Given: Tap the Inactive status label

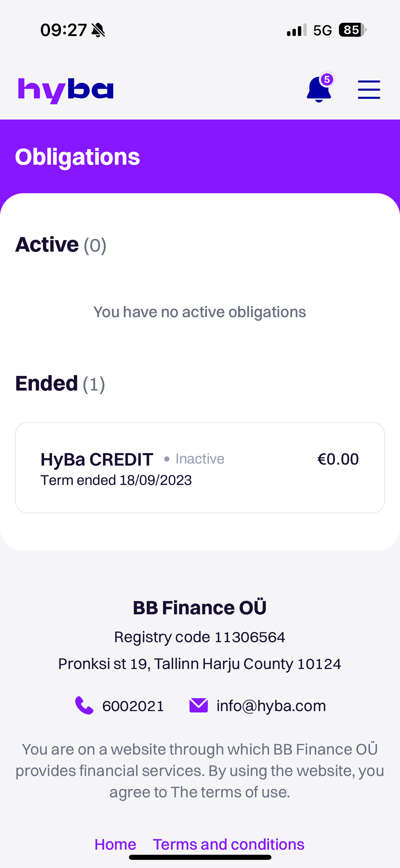Looking at the screenshot, I should point(199,459).
